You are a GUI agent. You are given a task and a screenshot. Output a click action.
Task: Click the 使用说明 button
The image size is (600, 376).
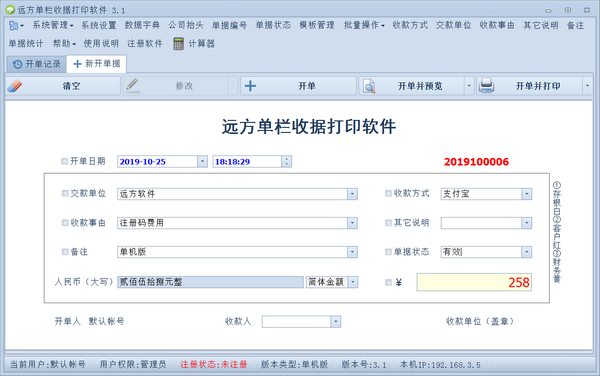(x=101, y=43)
